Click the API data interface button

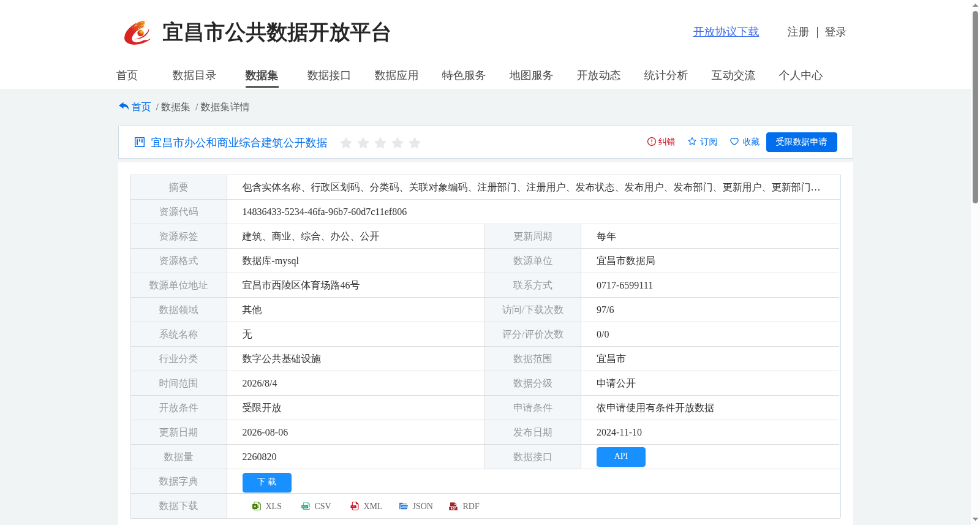pyautogui.click(x=620, y=456)
